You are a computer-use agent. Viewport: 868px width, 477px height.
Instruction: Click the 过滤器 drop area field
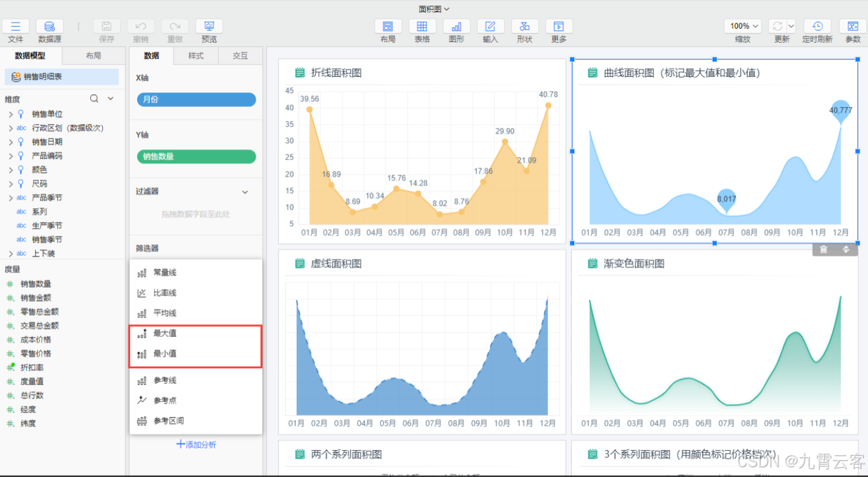[x=196, y=214]
